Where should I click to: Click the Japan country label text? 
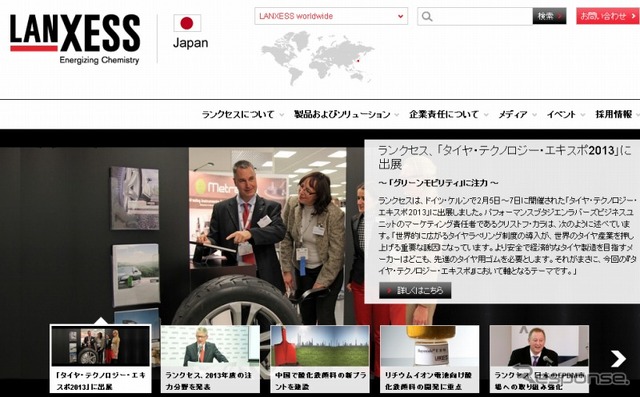coord(190,43)
